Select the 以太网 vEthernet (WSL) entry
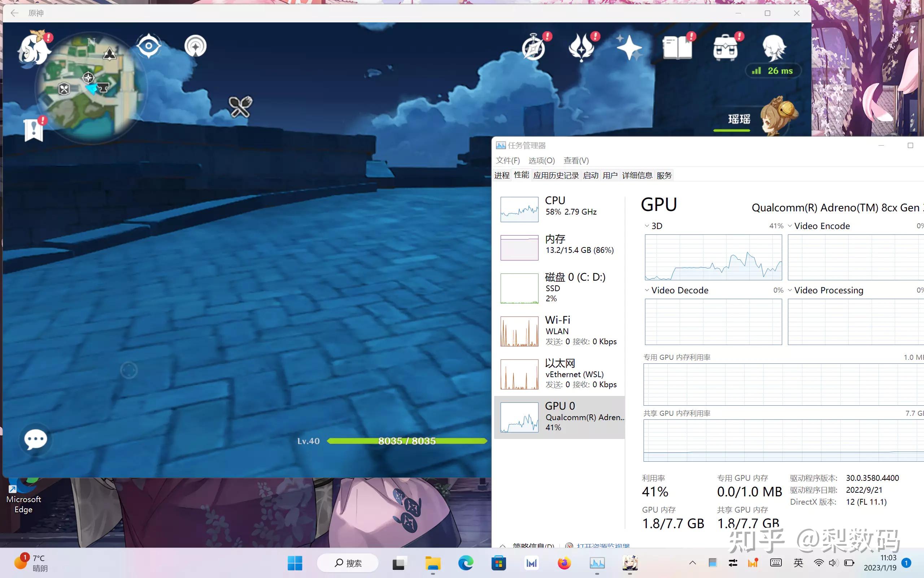Image resolution: width=924 pixels, height=578 pixels. (559, 374)
